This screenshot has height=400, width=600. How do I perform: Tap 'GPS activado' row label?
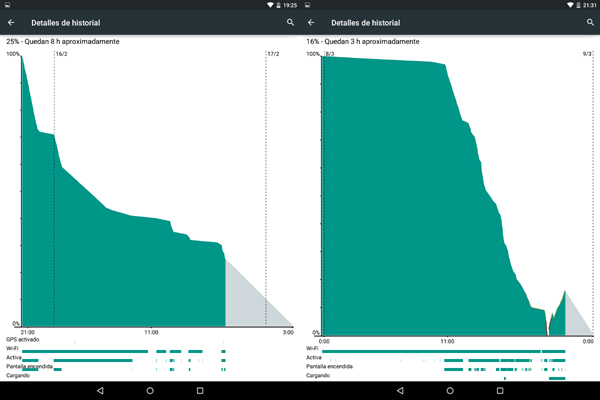(x=23, y=340)
